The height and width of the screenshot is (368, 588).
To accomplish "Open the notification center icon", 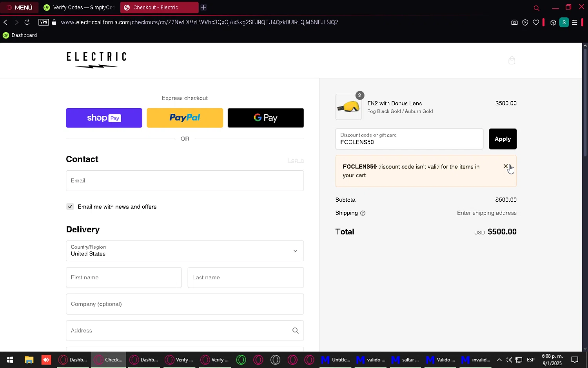I will (575, 360).
